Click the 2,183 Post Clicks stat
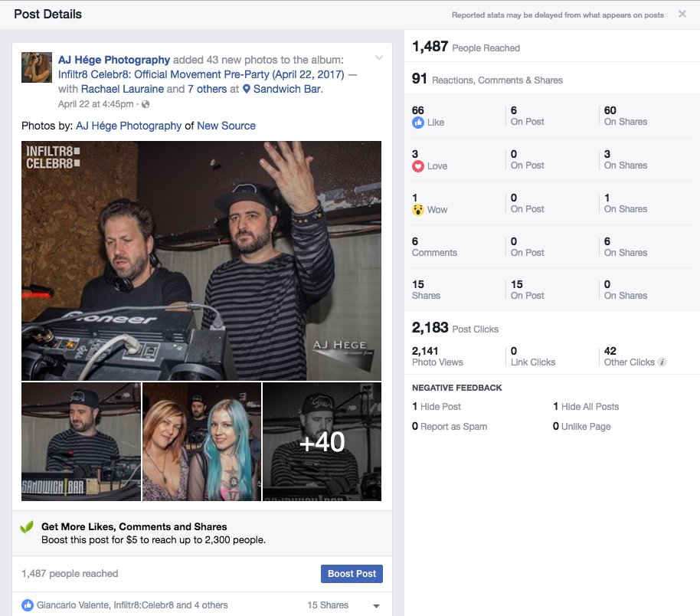Screen dimensions: 700x616 coord(455,328)
